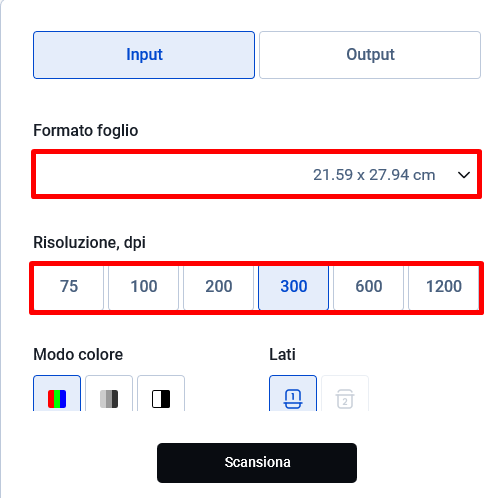The height and width of the screenshot is (498, 500).
Task: Switch to the Input tab
Action: [x=144, y=55]
